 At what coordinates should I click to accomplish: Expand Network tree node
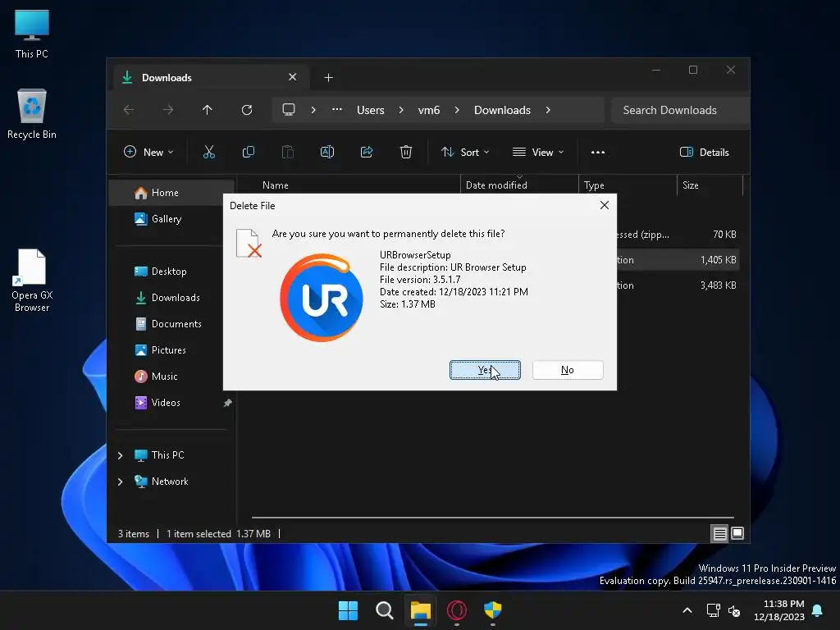coord(120,482)
